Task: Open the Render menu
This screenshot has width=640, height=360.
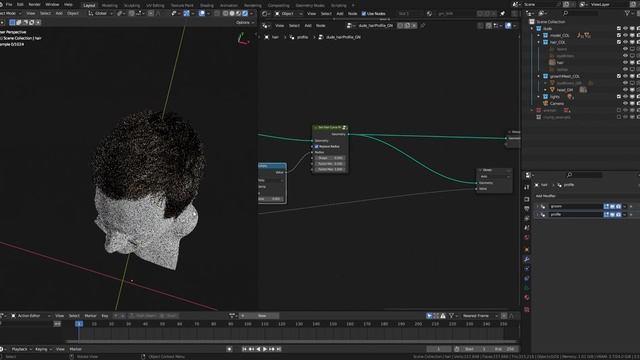Action: pos(34,4)
